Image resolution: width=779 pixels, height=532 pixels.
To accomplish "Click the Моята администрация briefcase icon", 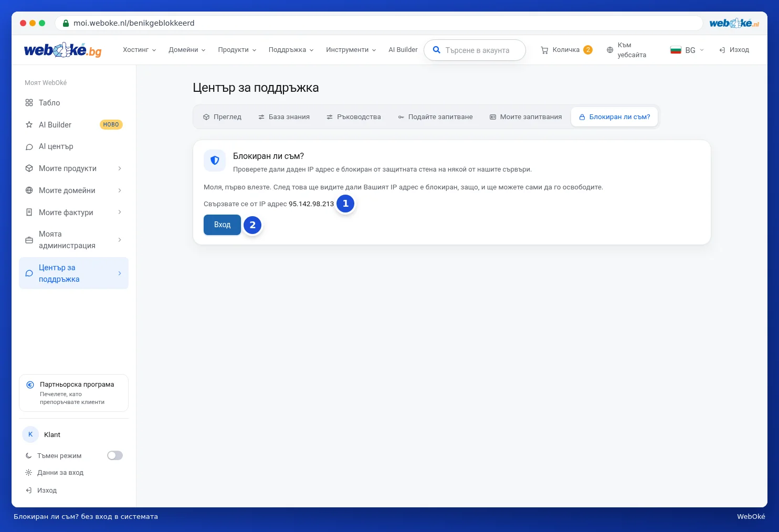I will (29, 240).
